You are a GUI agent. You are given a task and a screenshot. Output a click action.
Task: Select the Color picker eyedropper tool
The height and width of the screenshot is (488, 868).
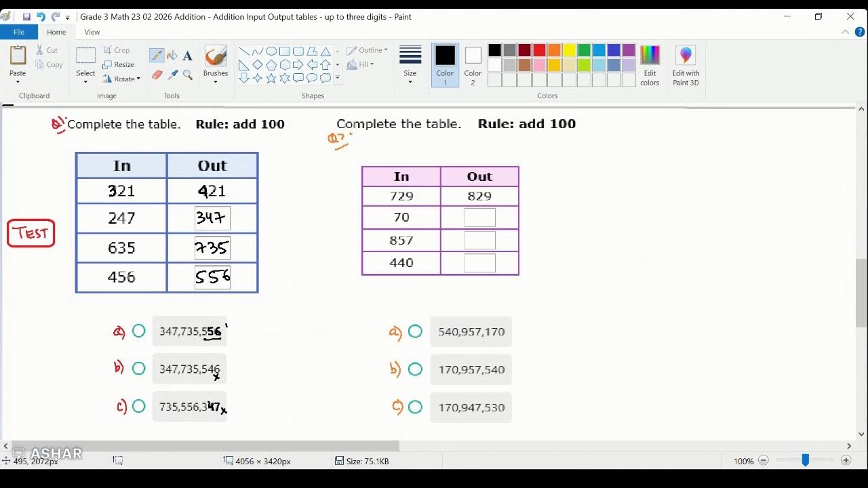click(172, 75)
